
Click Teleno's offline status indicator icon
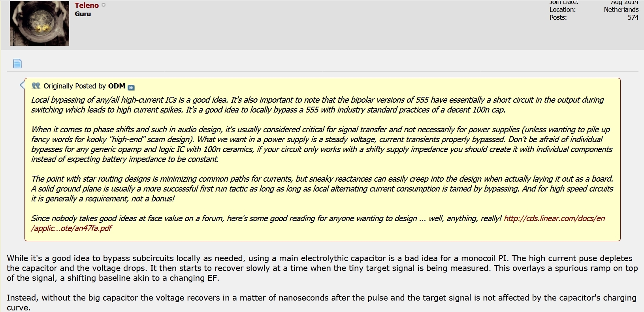click(x=104, y=5)
